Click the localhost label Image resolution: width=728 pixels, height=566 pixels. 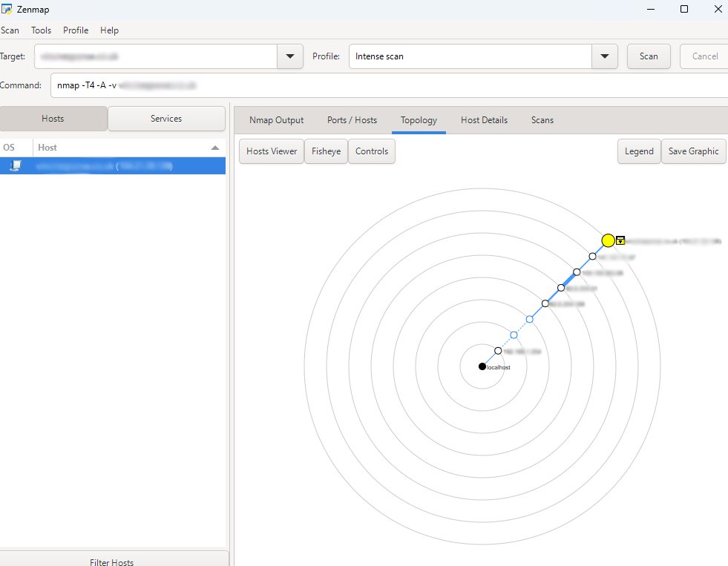(x=499, y=367)
